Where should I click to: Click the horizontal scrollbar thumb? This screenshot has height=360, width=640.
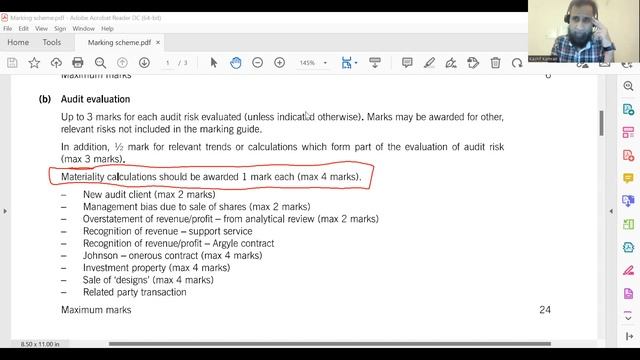coord(330,344)
